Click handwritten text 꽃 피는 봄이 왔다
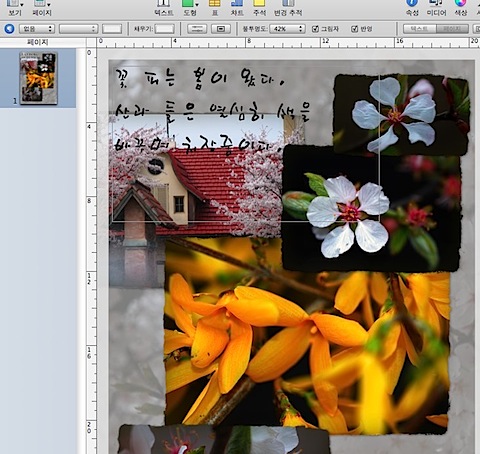This screenshot has width=480, height=454. click(x=200, y=79)
